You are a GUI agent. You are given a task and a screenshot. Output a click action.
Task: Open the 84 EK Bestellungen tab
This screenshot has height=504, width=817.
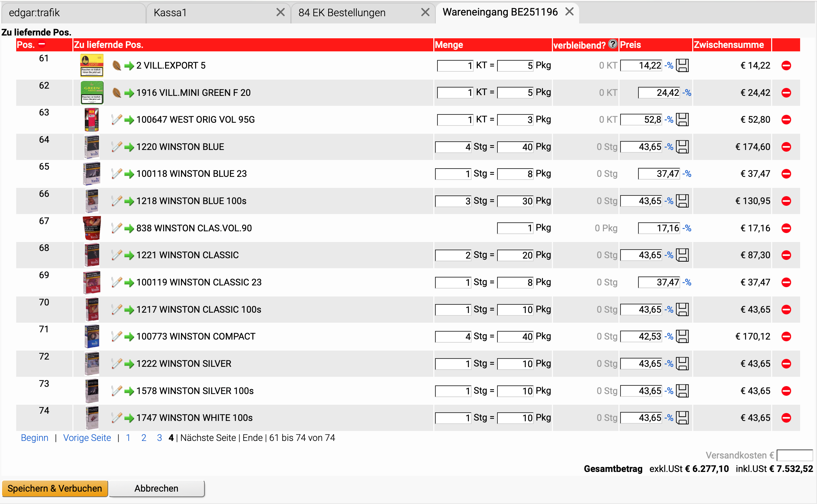[x=342, y=13]
